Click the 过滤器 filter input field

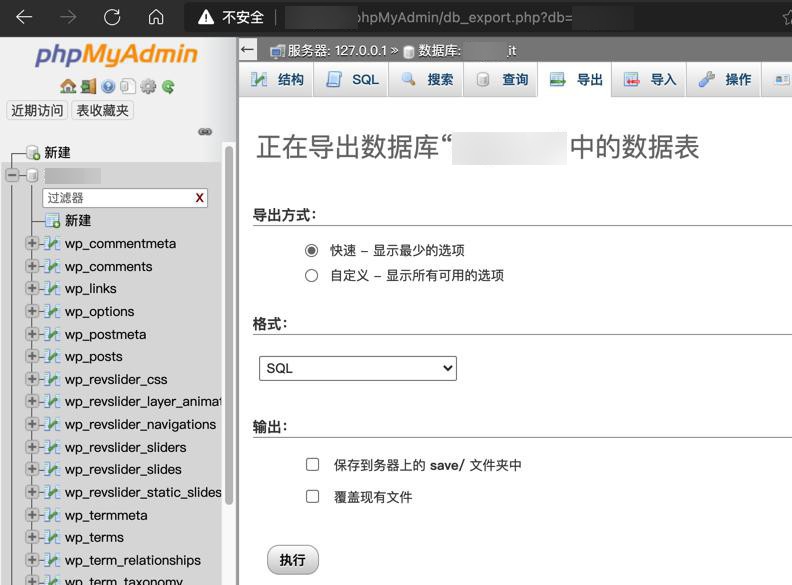[x=125, y=198]
